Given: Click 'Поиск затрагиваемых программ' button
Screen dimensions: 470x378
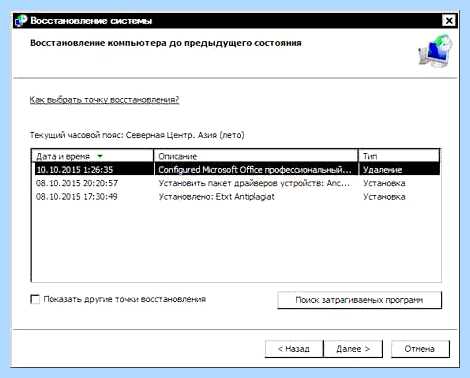Looking at the screenshot, I should [x=359, y=300].
